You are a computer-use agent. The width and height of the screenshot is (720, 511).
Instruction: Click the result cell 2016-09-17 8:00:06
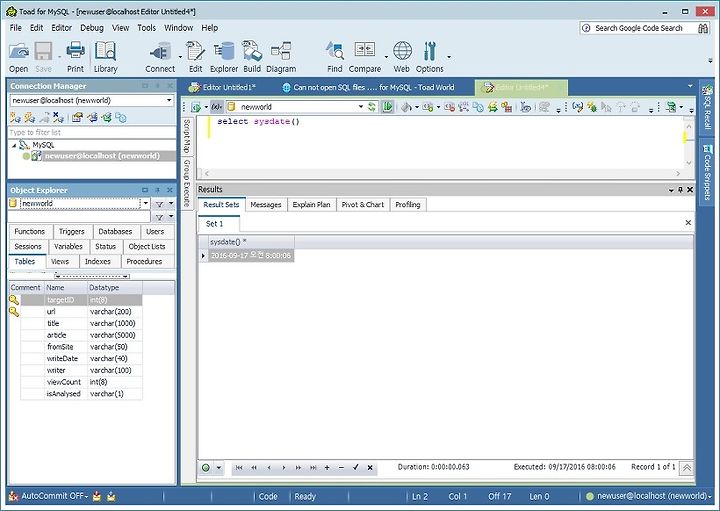251,256
